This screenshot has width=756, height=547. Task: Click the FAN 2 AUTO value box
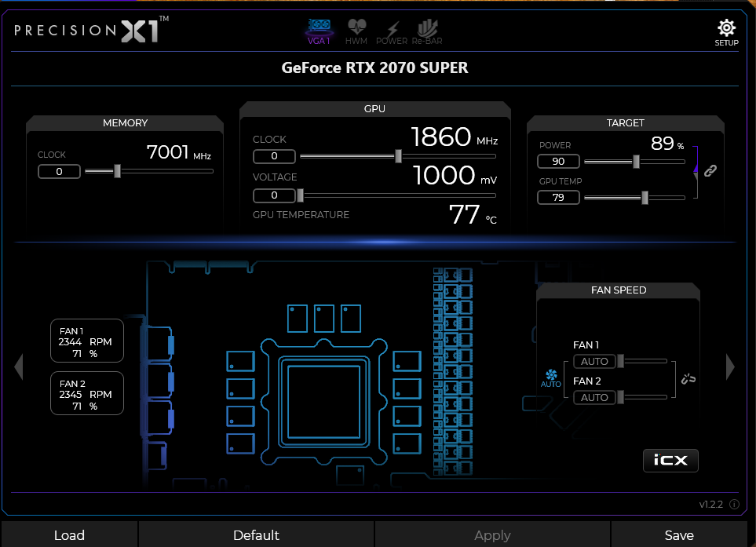click(594, 398)
